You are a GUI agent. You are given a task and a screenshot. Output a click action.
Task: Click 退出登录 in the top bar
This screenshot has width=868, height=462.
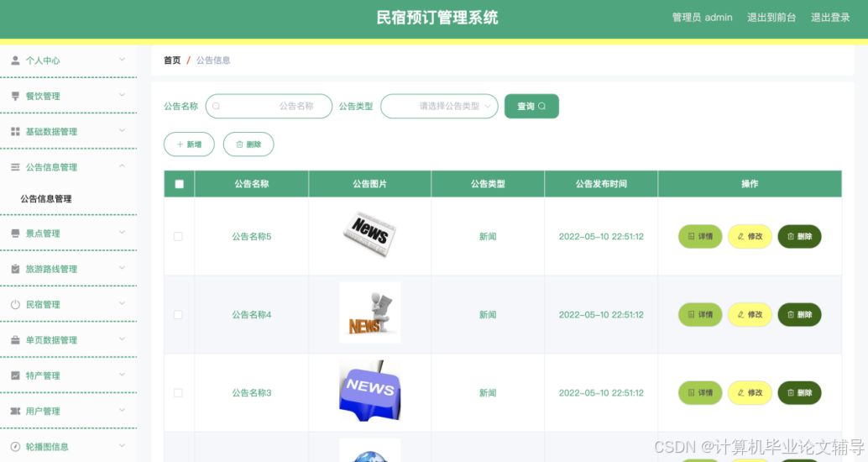pos(830,17)
